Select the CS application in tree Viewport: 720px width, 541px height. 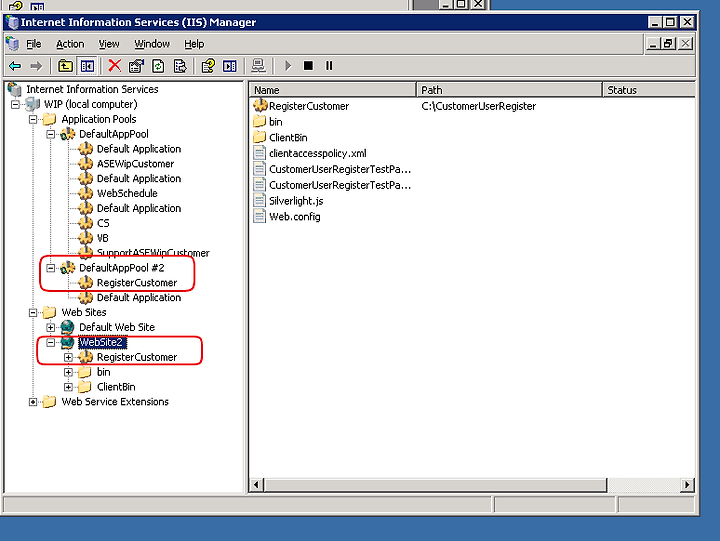pos(103,223)
